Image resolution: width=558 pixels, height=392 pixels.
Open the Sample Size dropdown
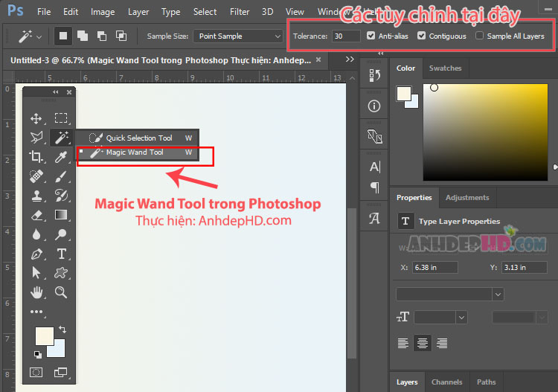pos(238,36)
